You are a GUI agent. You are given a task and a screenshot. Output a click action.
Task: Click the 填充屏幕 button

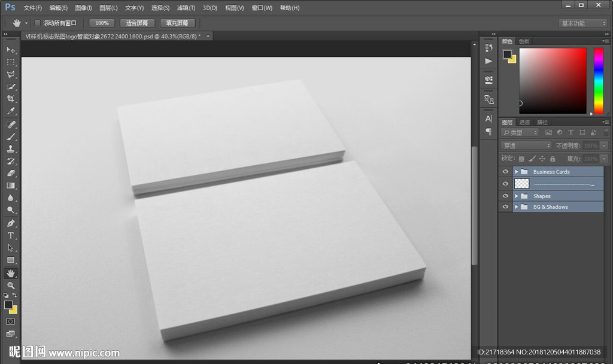pos(177,23)
